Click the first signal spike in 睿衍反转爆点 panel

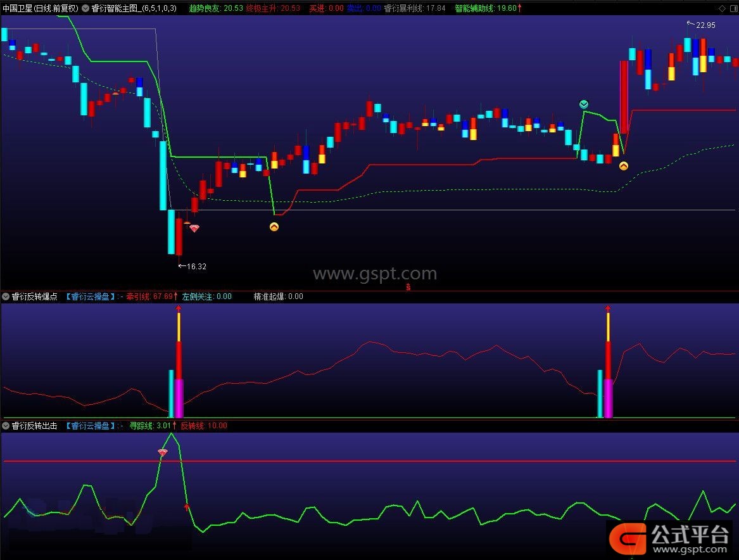(177, 362)
